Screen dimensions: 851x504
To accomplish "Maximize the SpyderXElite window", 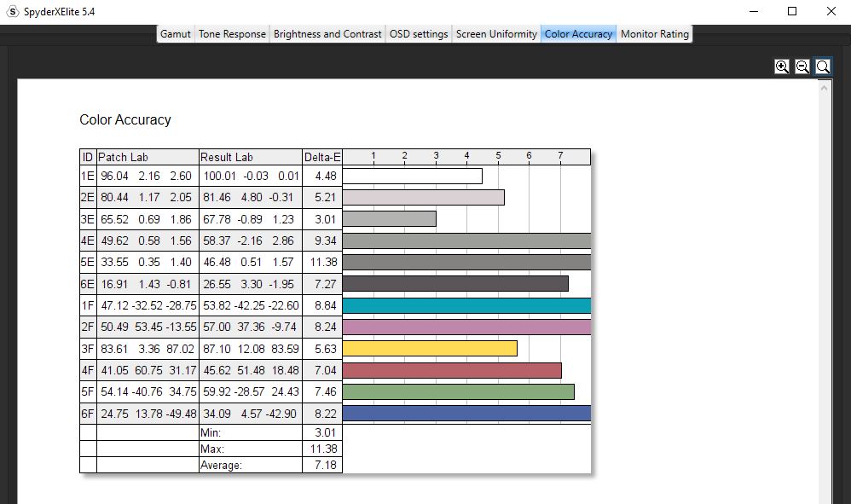I will click(x=792, y=12).
